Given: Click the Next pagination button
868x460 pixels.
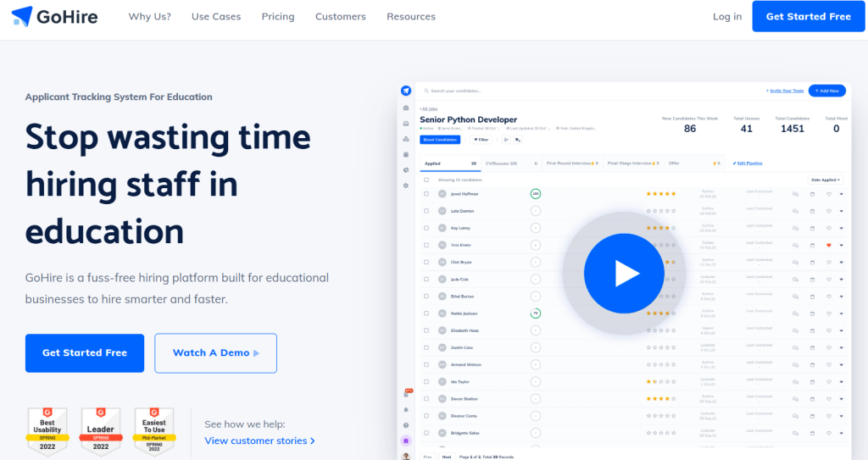Looking at the screenshot, I should [x=447, y=457].
